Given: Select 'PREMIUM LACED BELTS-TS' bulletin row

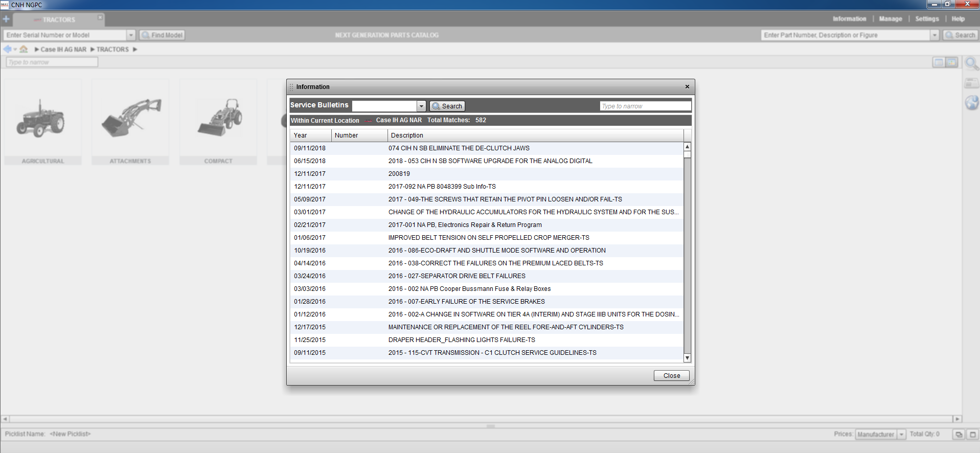Looking at the screenshot, I should click(x=487, y=263).
